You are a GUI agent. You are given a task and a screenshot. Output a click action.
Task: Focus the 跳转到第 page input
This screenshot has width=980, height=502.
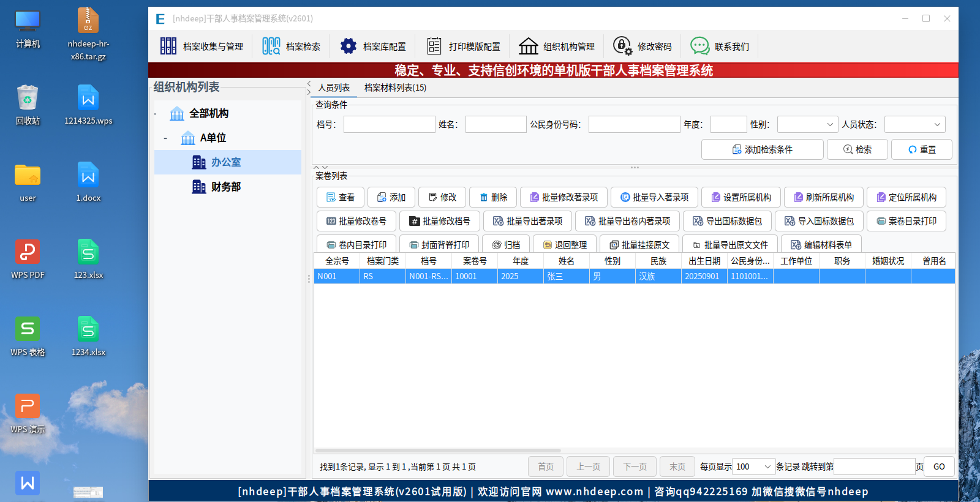[x=875, y=466]
